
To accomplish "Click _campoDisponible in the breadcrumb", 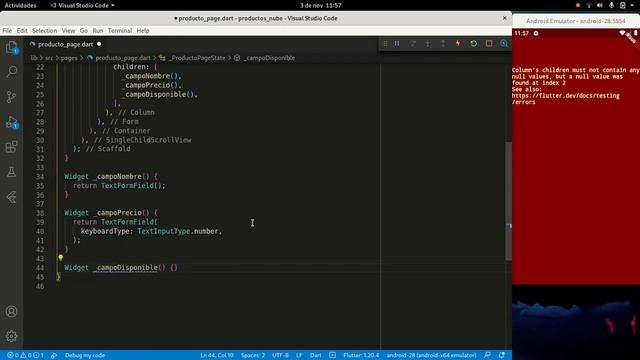I will 269,58.
